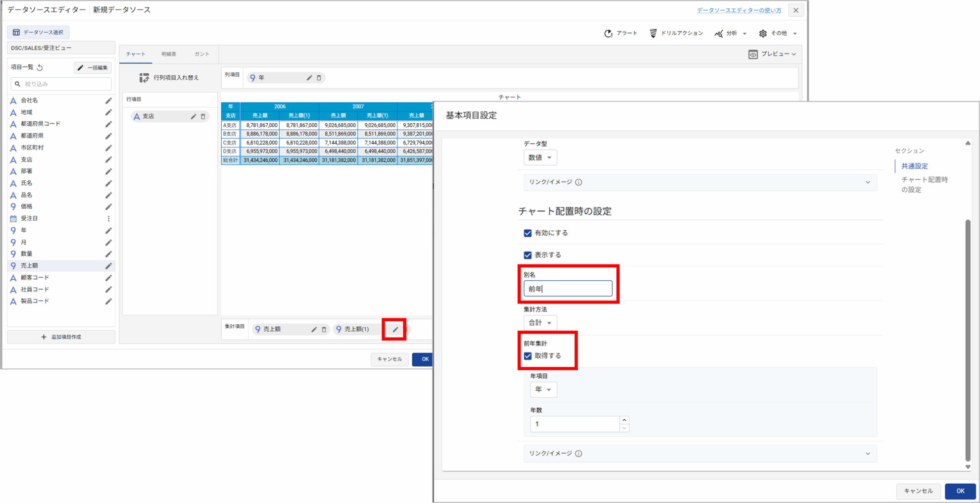Click OK in 基本項目設定 dialog
980x503 pixels.
click(960, 491)
